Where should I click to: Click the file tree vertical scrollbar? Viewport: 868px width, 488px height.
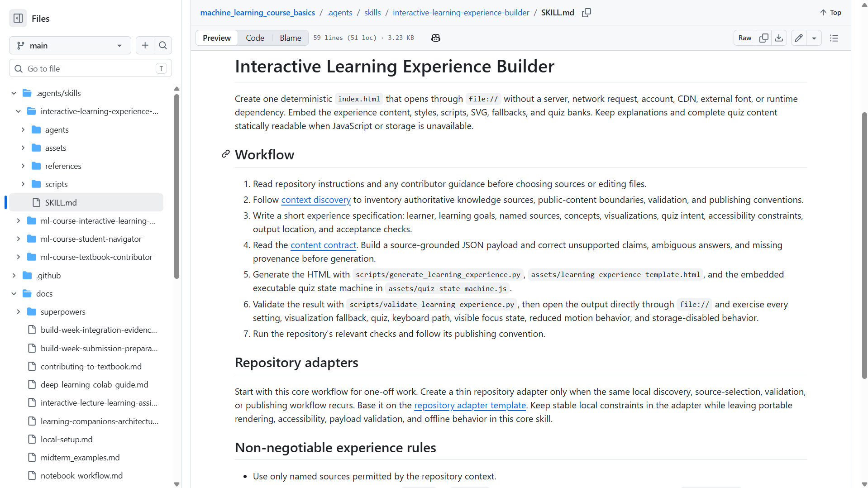[176, 186]
